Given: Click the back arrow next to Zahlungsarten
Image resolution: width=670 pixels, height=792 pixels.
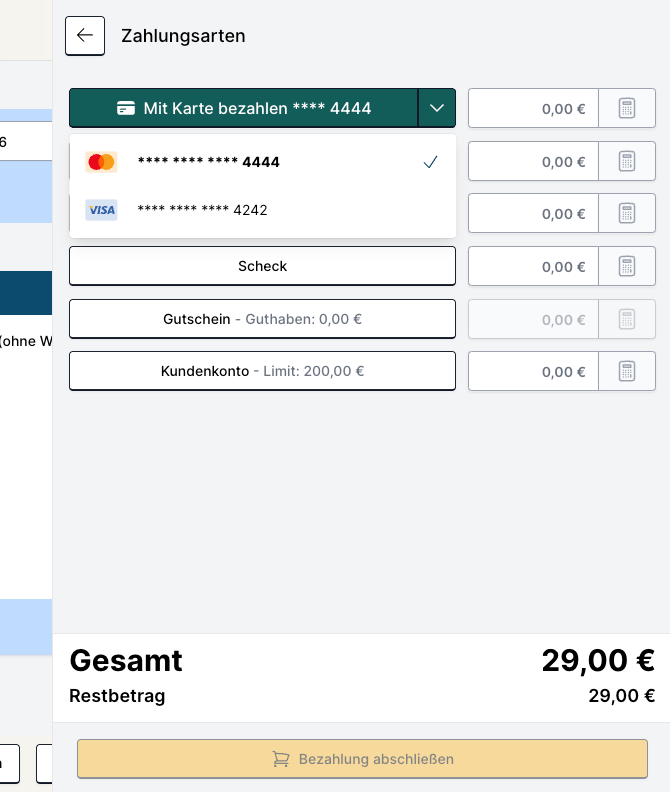Looking at the screenshot, I should coord(85,36).
